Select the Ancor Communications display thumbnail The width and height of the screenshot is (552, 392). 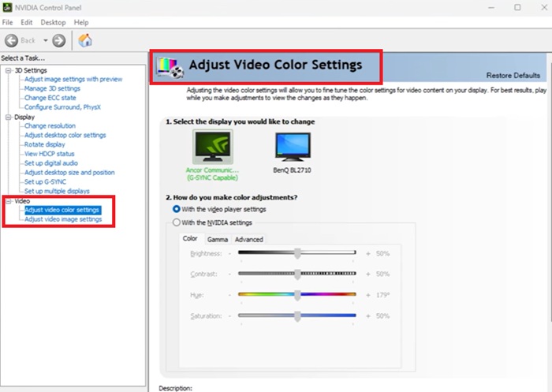click(213, 147)
